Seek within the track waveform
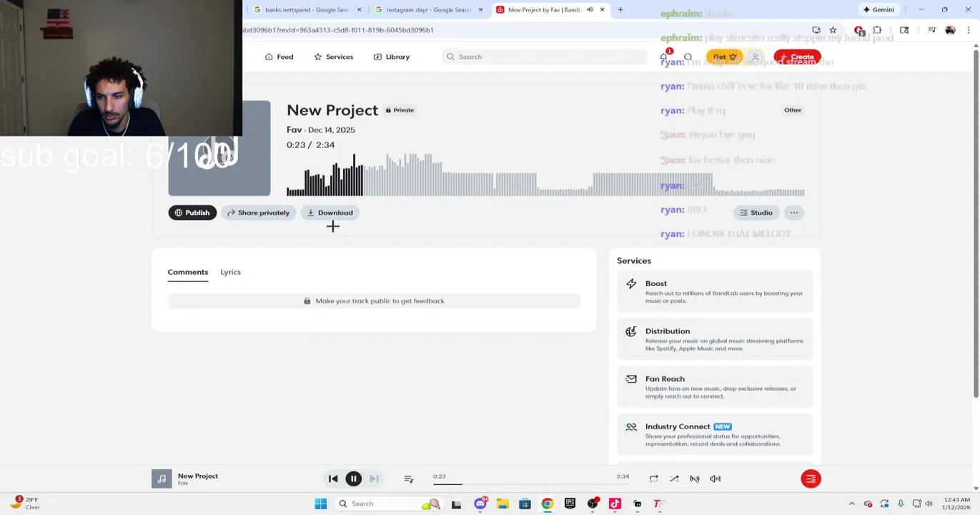 [x=545, y=175]
